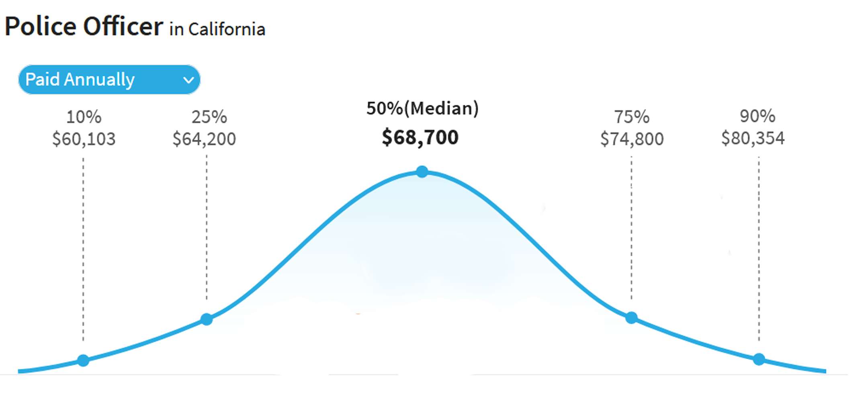The image size is (868, 393).
Task: Click the 50%(Median) label
Action: coord(422,108)
